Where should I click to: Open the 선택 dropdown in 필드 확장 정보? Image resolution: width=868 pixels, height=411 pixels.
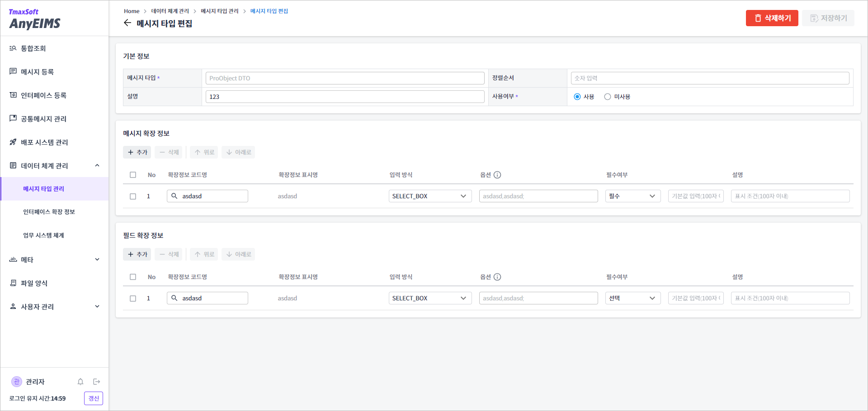(633, 298)
